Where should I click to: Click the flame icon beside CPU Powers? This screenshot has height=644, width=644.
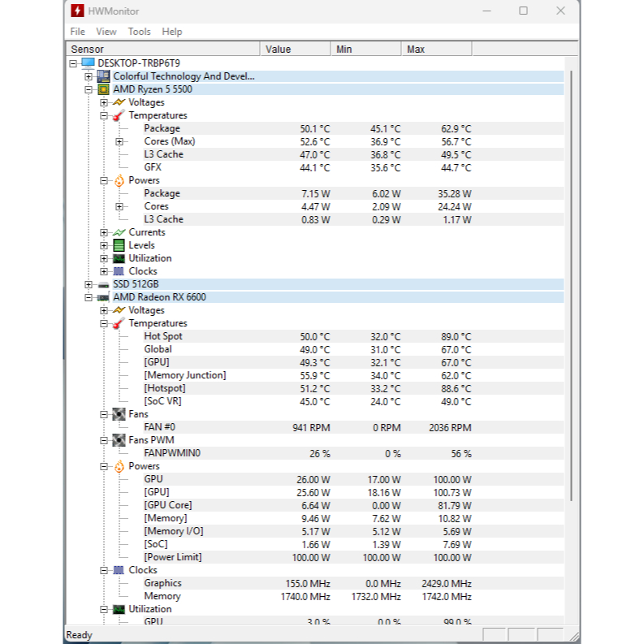(x=119, y=180)
